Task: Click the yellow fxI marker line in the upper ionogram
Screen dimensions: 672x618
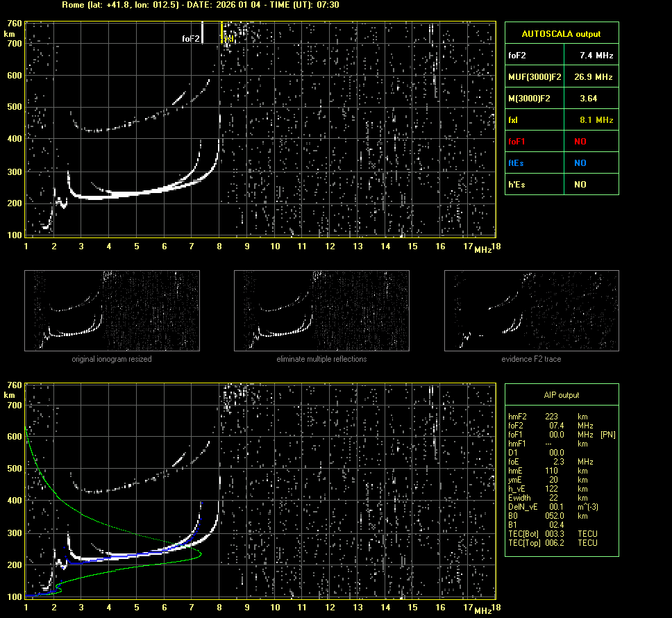Action: point(221,32)
